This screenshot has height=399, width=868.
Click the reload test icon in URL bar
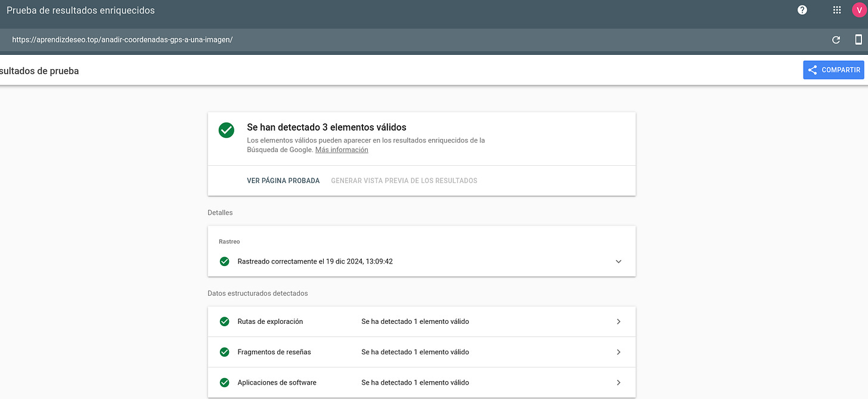click(x=836, y=40)
